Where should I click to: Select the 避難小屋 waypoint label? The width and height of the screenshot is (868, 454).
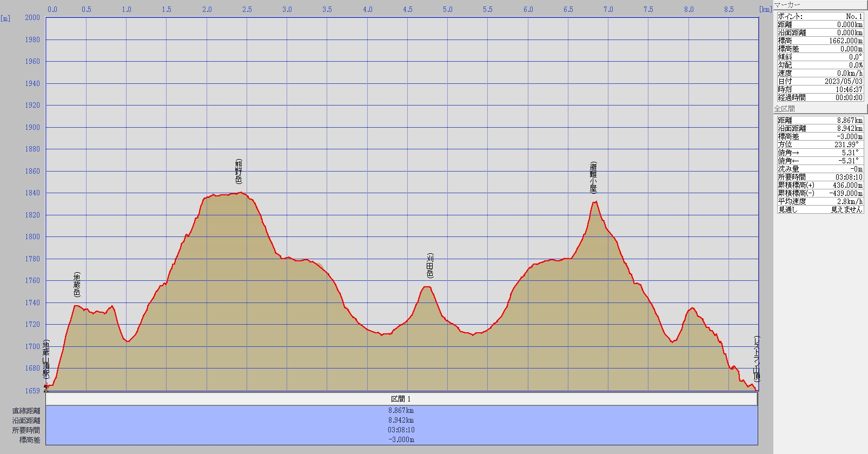[593, 177]
